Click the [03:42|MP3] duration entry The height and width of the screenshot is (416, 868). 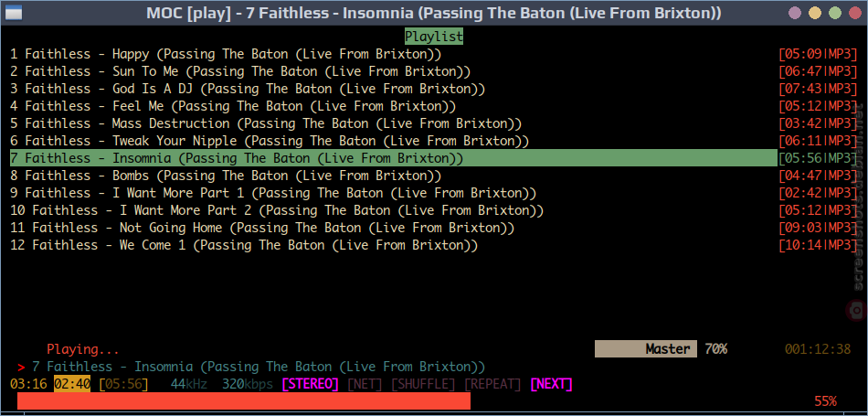point(818,123)
